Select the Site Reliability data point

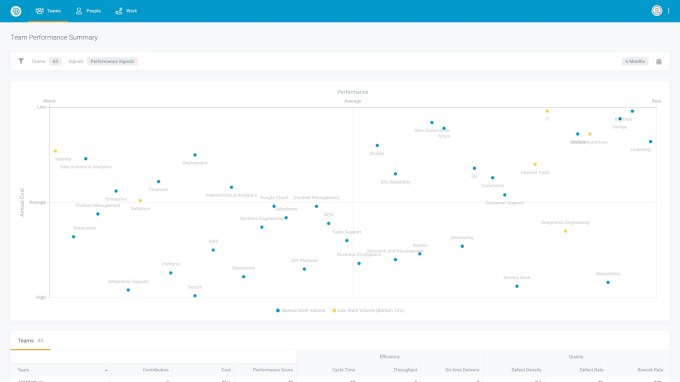point(395,174)
